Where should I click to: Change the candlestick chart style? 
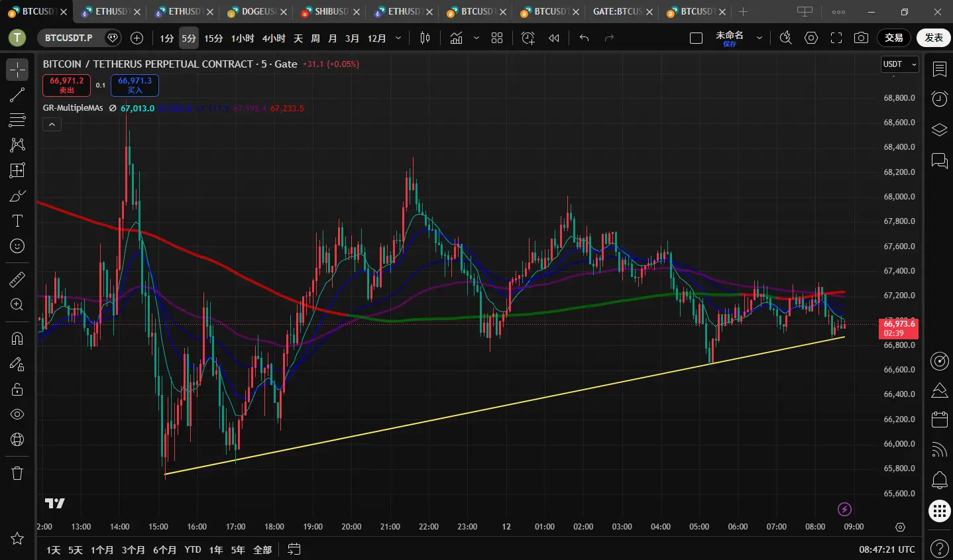click(425, 38)
